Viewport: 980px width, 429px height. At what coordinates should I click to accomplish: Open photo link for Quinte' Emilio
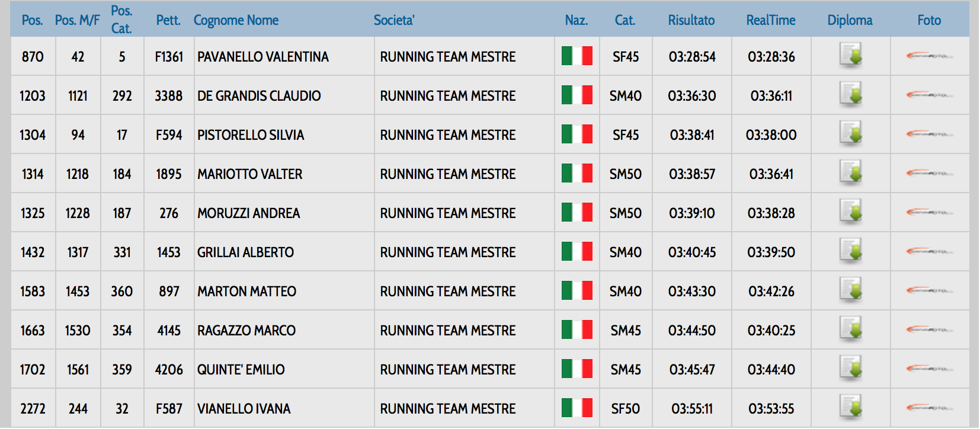[x=929, y=369]
